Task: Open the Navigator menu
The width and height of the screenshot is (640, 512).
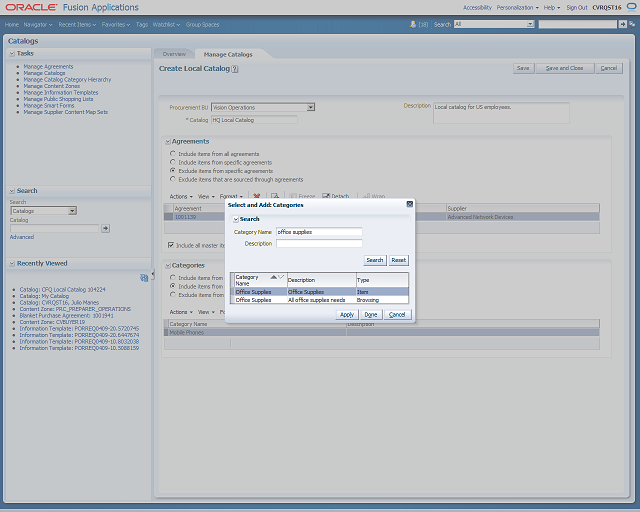Action: 38,24
